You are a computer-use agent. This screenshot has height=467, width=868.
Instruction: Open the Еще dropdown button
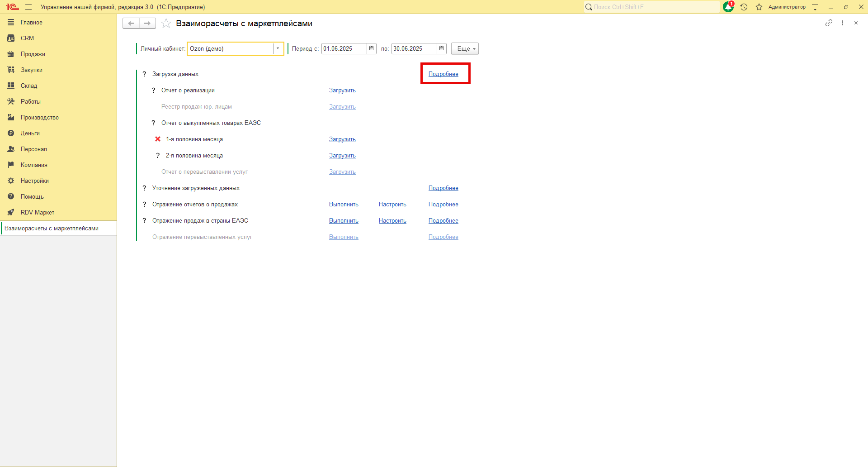[x=465, y=49]
